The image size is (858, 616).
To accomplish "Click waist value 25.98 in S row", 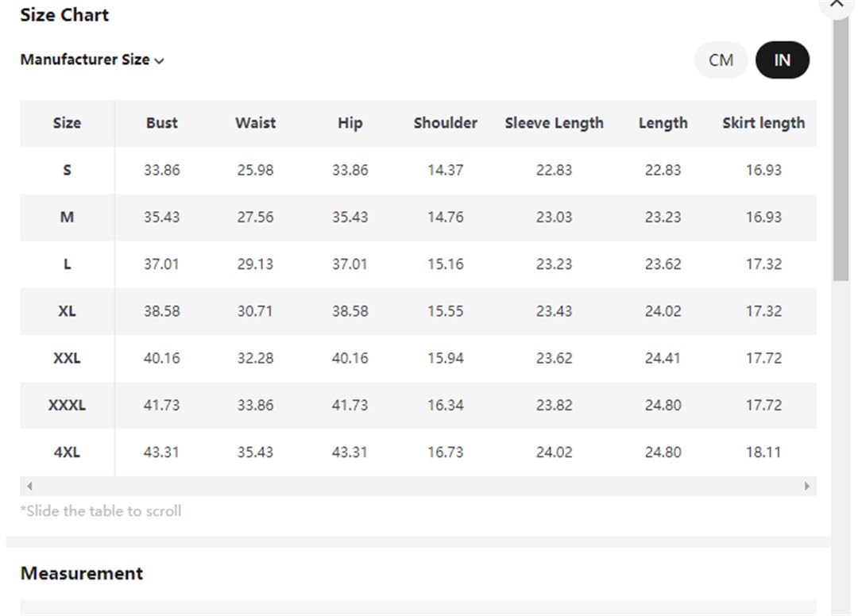I will click(256, 170).
